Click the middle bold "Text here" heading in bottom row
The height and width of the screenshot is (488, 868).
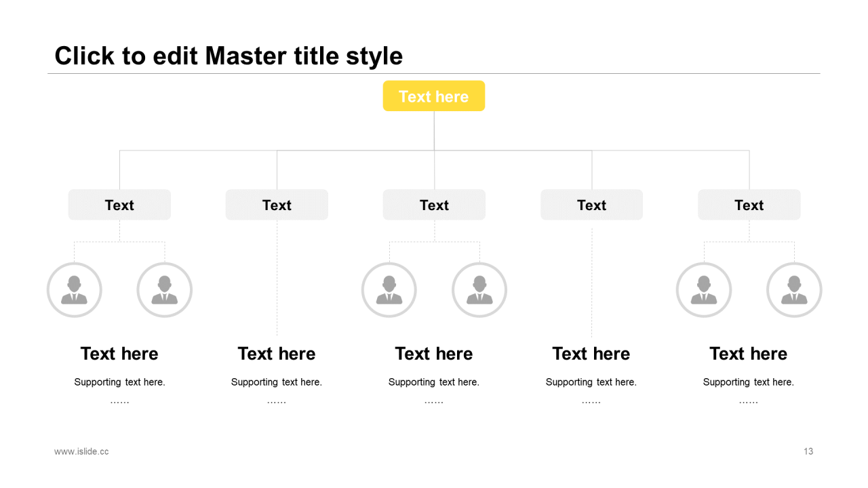click(434, 354)
